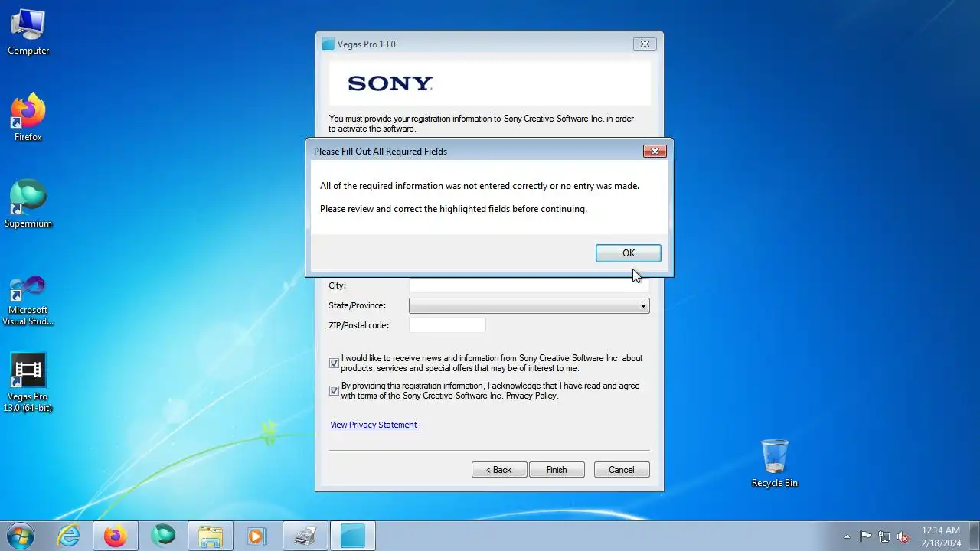
Task: Launch Supermium from the taskbar
Action: [x=163, y=536]
